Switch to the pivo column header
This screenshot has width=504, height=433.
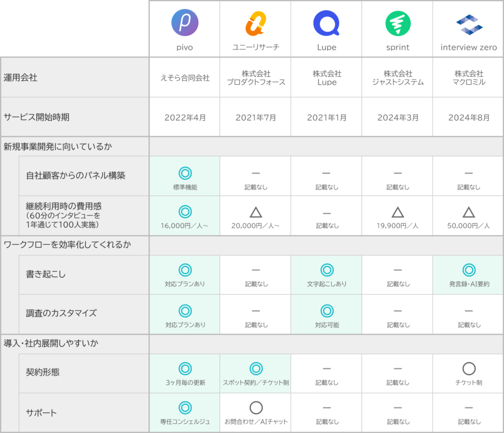pyautogui.click(x=185, y=47)
